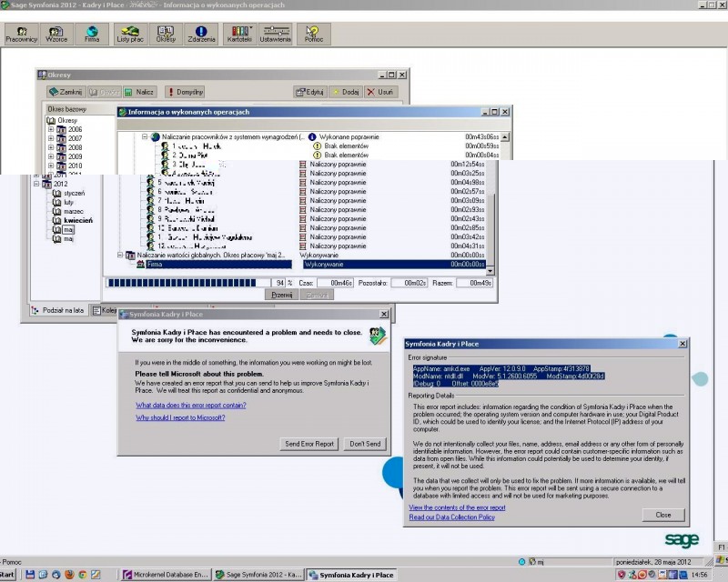This screenshot has height=582, width=728.
Task: Open Kartoteki from the main toolbar
Action: pos(239,35)
